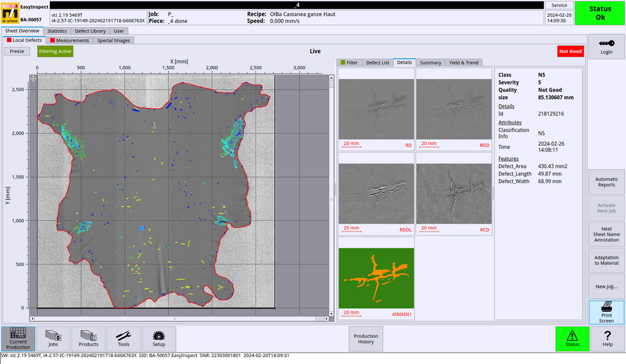The width and height of the screenshot is (626, 364).
Task: Click the Features section heading
Action: tap(508, 159)
